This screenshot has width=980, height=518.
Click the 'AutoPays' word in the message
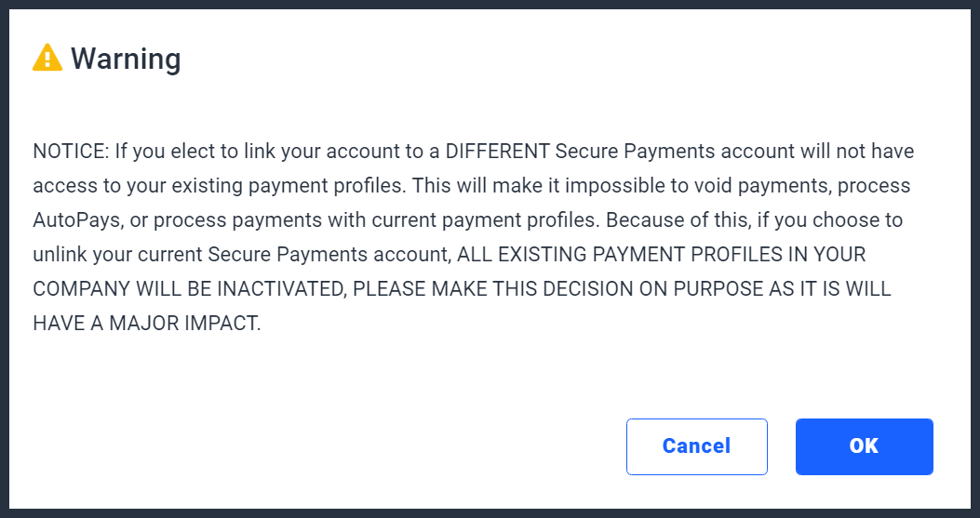click(x=74, y=220)
